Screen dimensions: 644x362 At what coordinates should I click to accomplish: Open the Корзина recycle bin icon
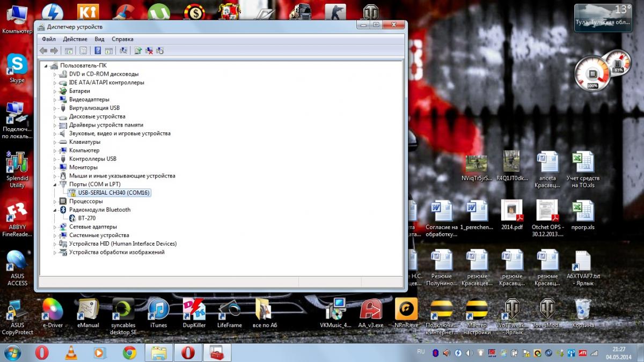click(x=583, y=313)
